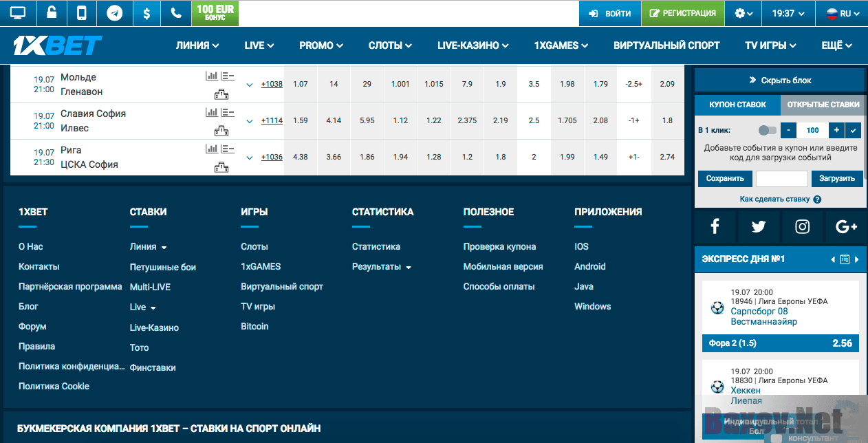Click the dollar payments icon
This screenshot has height=443, width=868.
tap(146, 13)
